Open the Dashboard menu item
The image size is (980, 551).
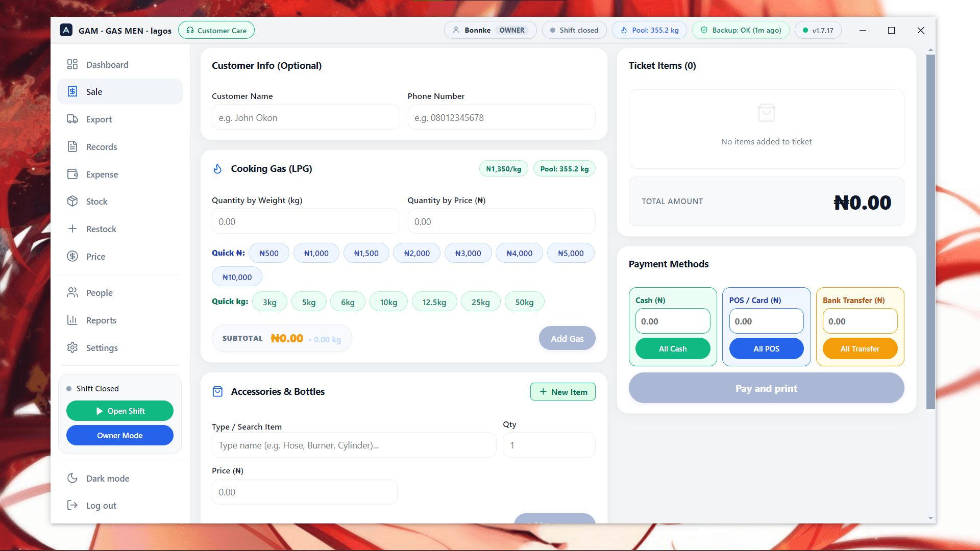[120, 64]
